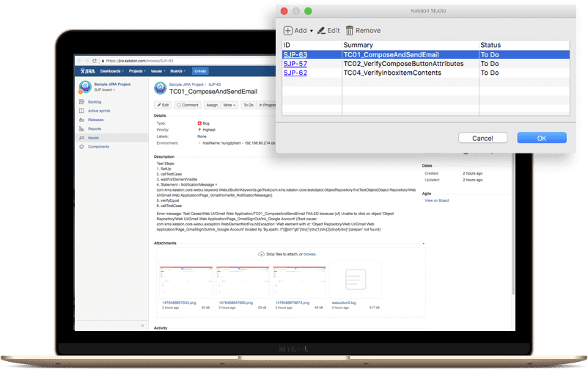
Task: Click the browser back arrow
Action: [79, 60]
